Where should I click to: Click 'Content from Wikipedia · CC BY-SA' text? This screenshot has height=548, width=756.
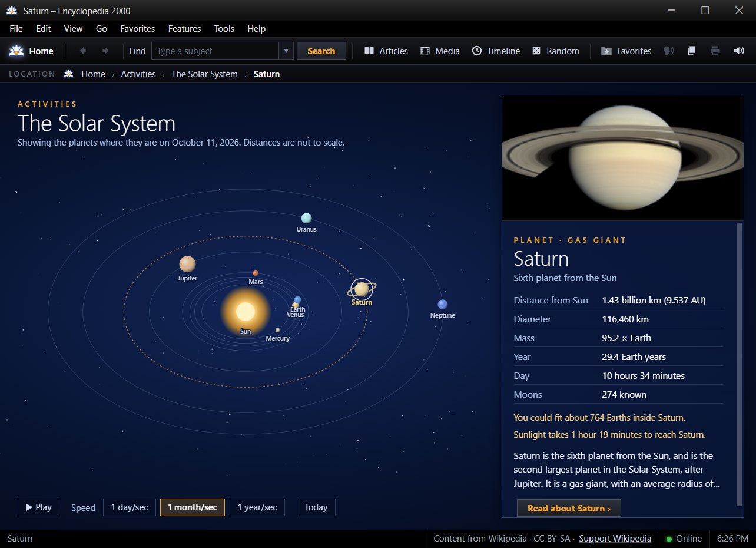pos(503,539)
